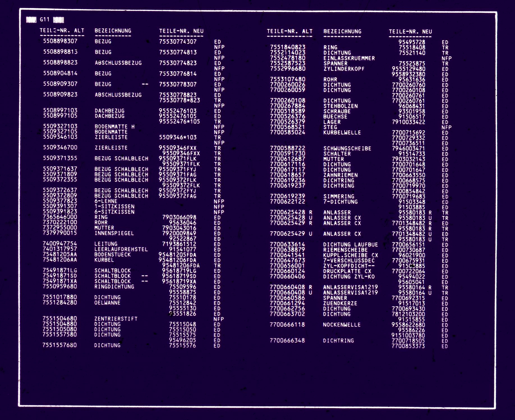Select new part number 7700853373
515x420 pixels.
[x=408, y=346]
